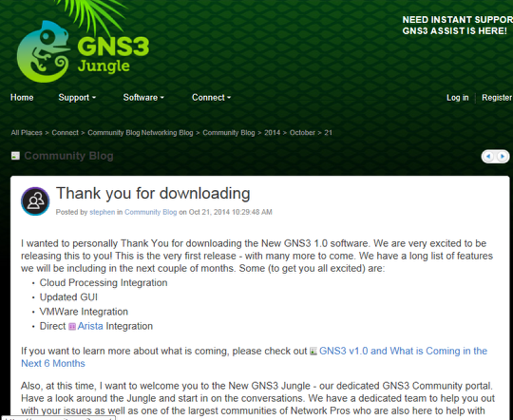Click the Cloud Processing Integration bullet text
Screen dimensions: 513x420
click(x=104, y=282)
